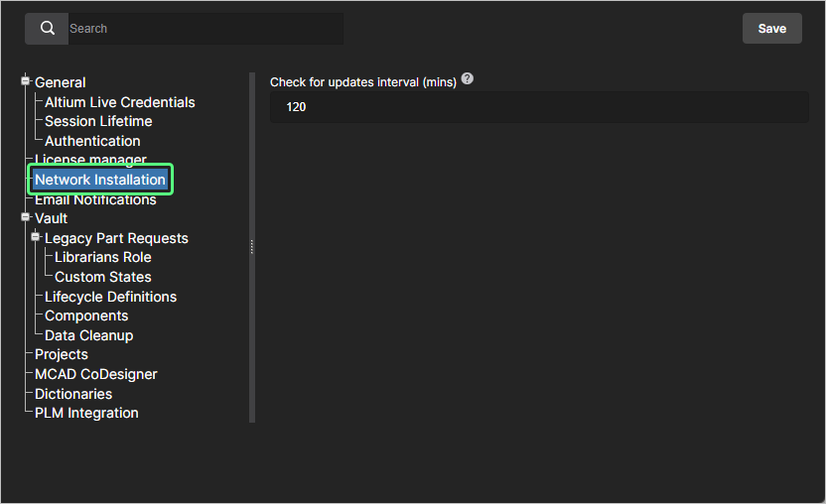Collapse the General tree node
The height and width of the screenshot is (504, 826).
[x=26, y=81]
